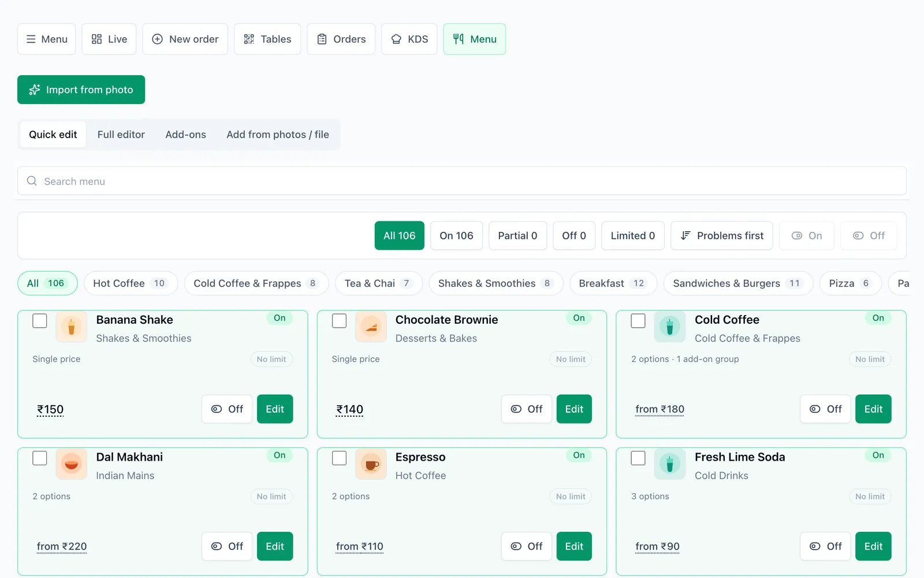The width and height of the screenshot is (924, 578).
Task: Click Chocolate Brownie cake thumbnail
Action: (371, 327)
